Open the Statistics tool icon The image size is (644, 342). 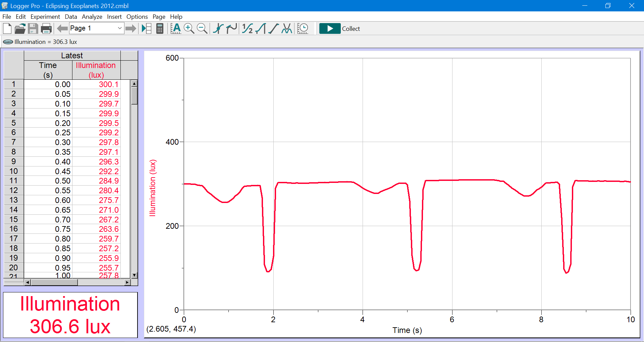click(261, 29)
